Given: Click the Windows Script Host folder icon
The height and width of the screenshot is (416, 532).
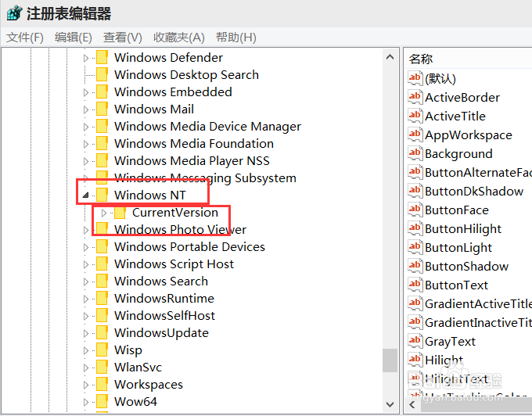Looking at the screenshot, I should point(102,264).
